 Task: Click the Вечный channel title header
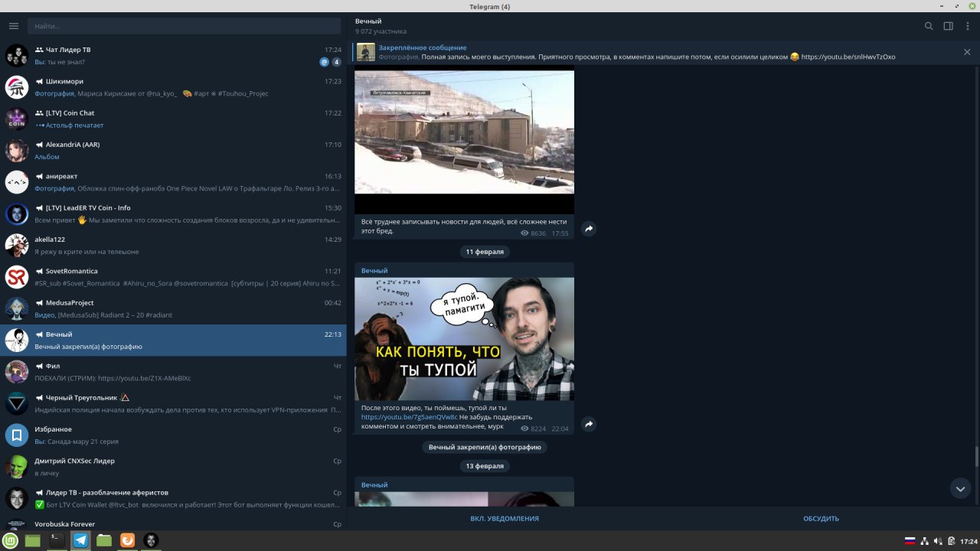(368, 21)
